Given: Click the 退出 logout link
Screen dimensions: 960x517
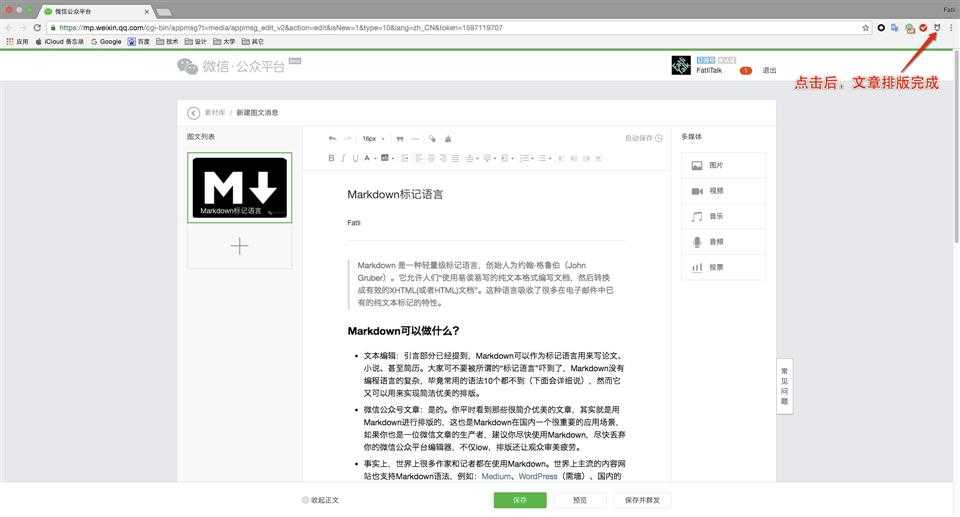Looking at the screenshot, I should click(769, 70).
